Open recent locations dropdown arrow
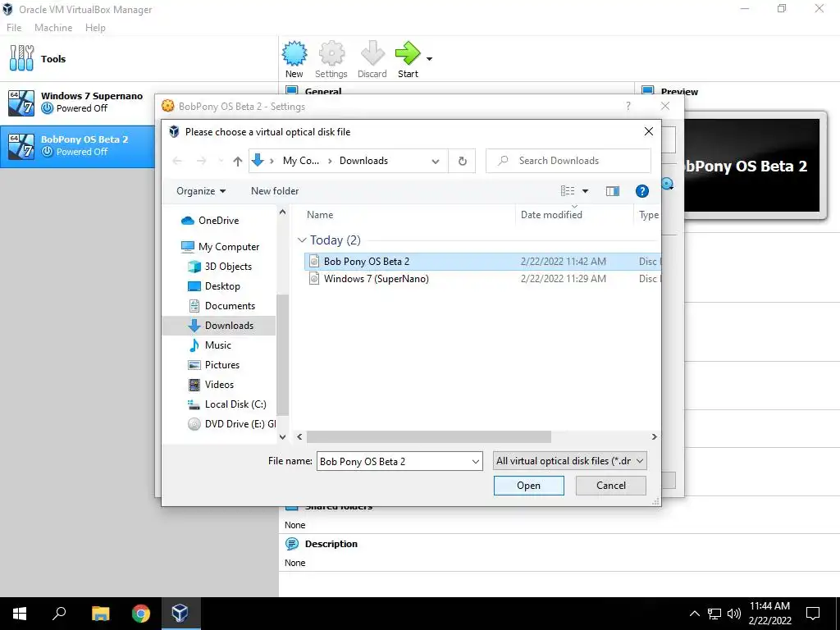Image resolution: width=840 pixels, height=630 pixels. point(221,161)
